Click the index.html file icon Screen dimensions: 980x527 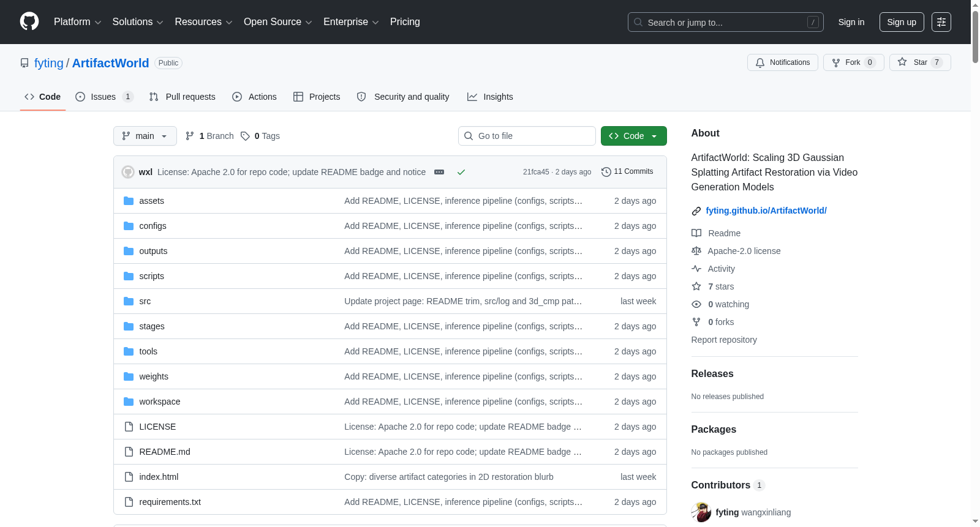(x=129, y=477)
